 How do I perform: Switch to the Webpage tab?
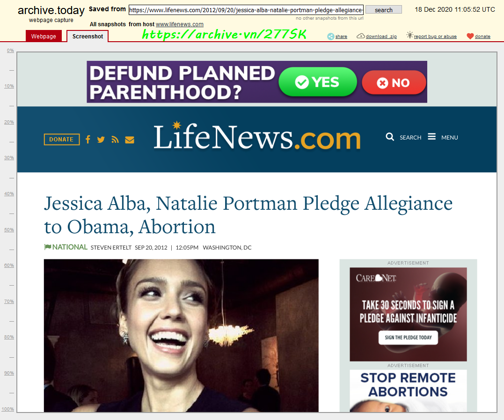click(44, 37)
